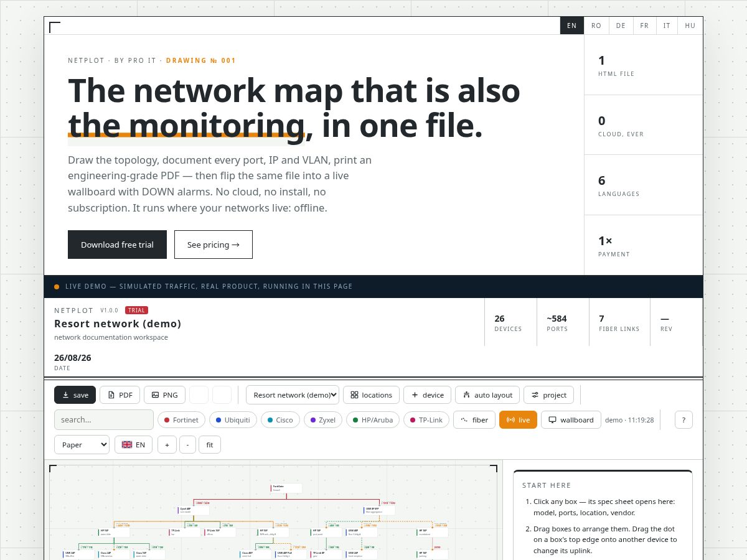Open the Resort network (demo) project dropdown

point(293,395)
